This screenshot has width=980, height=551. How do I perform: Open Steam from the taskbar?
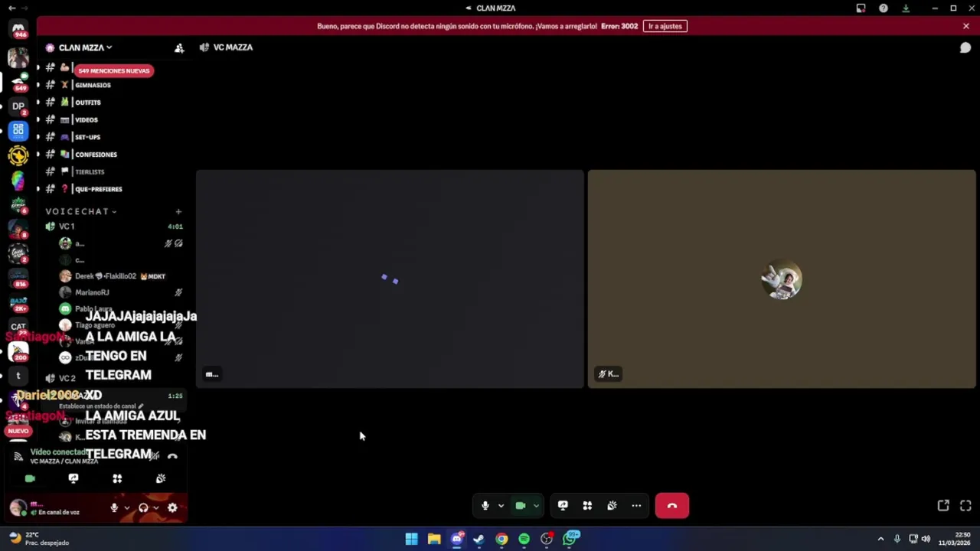click(479, 539)
